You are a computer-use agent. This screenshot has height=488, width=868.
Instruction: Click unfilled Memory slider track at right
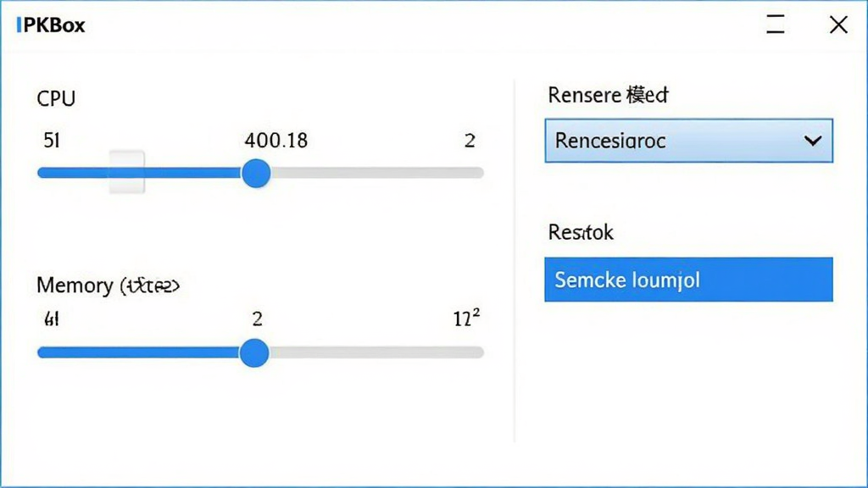(376, 352)
